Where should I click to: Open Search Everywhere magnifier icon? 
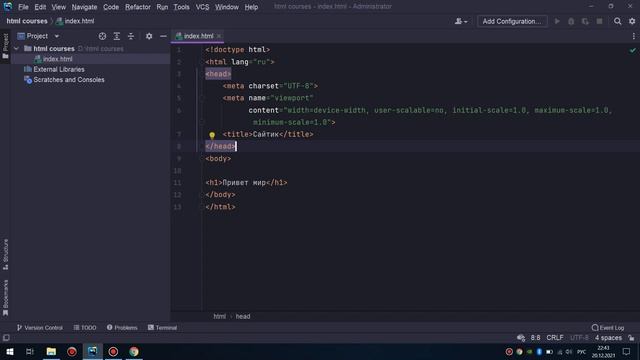pyautogui.click(x=618, y=21)
